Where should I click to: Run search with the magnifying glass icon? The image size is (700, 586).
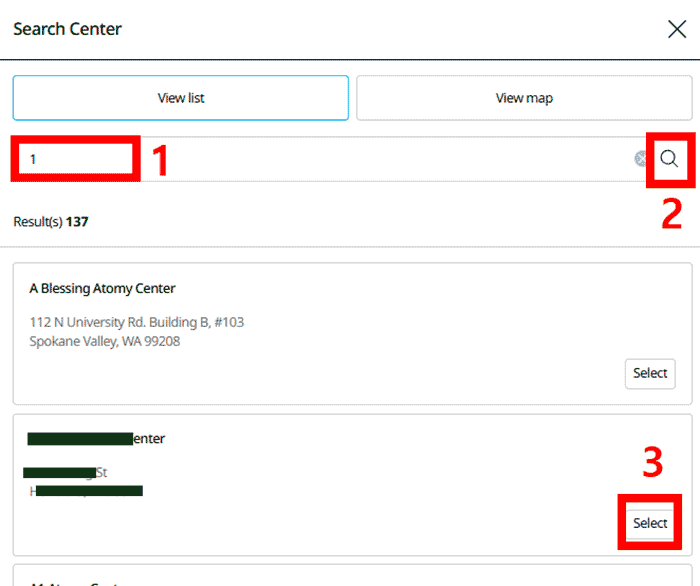point(669,159)
